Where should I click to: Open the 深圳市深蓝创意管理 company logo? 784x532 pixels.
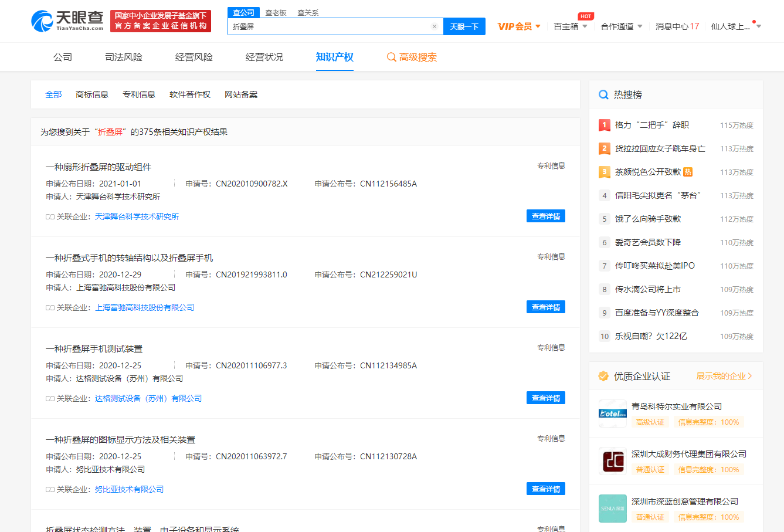tap(613, 509)
